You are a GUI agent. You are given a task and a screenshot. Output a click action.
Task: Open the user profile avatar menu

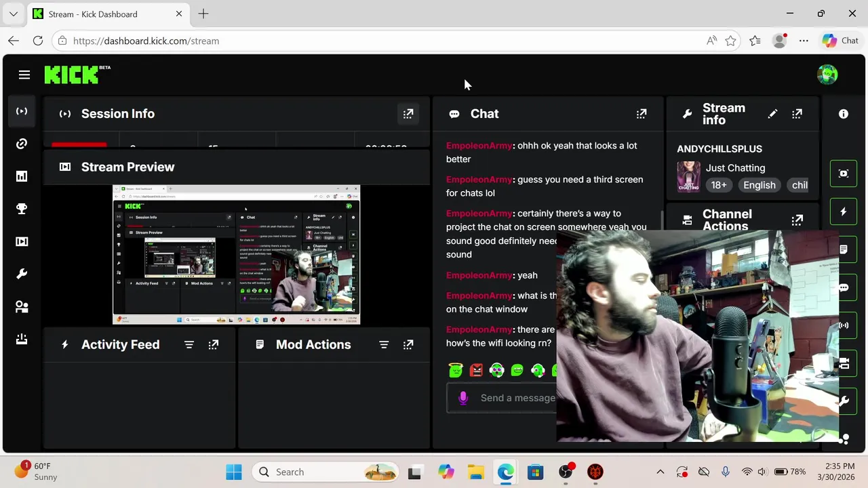point(827,75)
